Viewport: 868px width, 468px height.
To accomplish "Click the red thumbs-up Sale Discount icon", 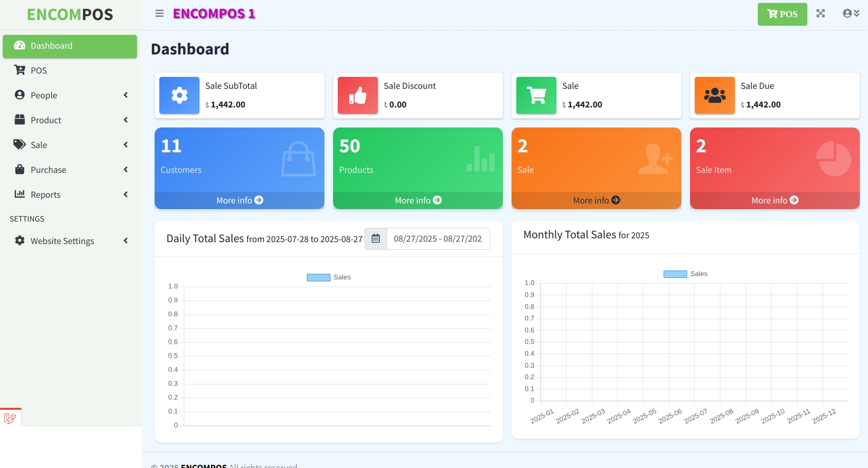I will pyautogui.click(x=358, y=96).
